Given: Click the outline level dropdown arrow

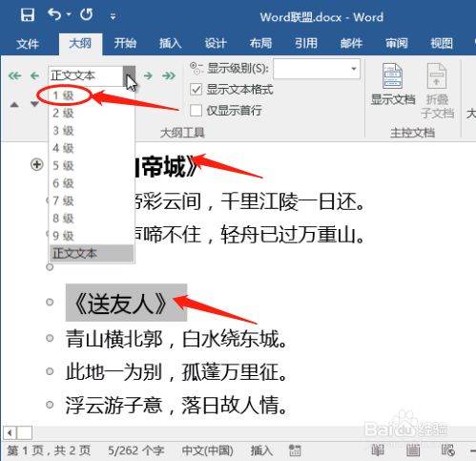Looking at the screenshot, I should tap(129, 75).
